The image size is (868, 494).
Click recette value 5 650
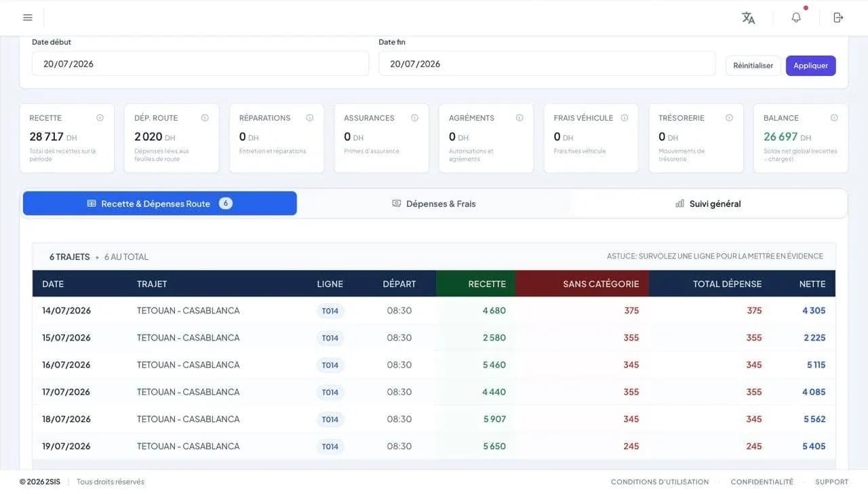click(494, 446)
